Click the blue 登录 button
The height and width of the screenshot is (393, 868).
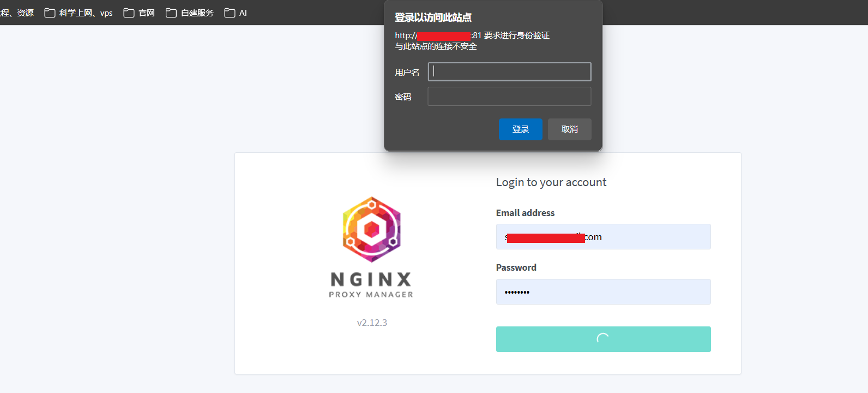[520, 129]
